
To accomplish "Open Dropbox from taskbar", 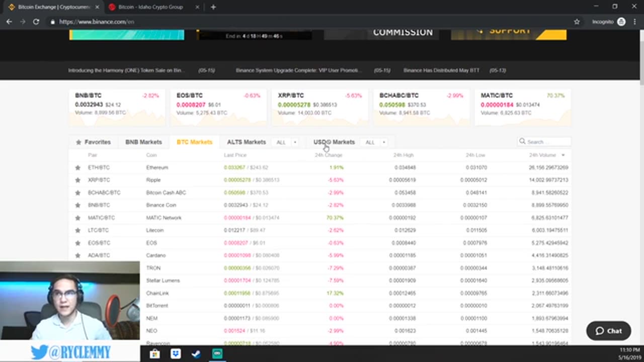I will [x=176, y=354].
